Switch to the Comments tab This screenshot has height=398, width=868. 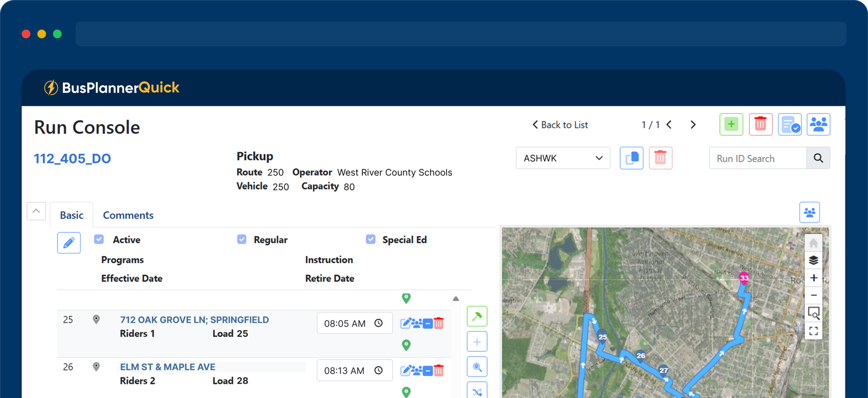coord(128,215)
